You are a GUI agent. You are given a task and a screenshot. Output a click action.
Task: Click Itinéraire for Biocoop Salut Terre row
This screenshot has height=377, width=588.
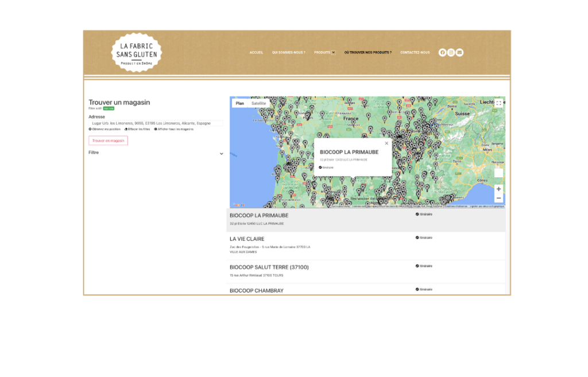tap(424, 266)
